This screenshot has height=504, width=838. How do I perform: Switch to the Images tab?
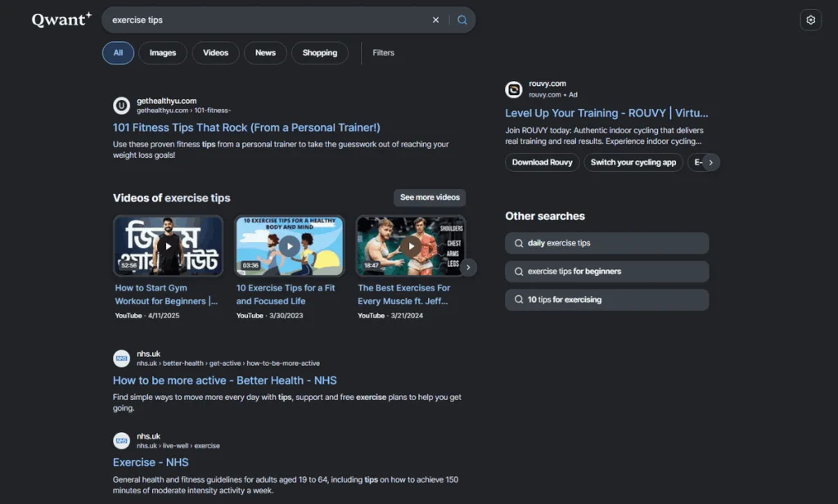point(163,53)
